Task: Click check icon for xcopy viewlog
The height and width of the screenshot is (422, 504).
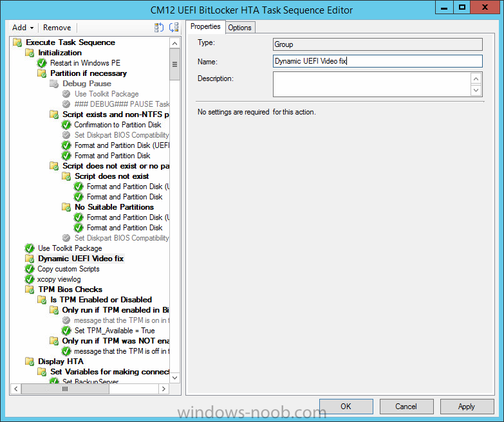Action: 30,279
